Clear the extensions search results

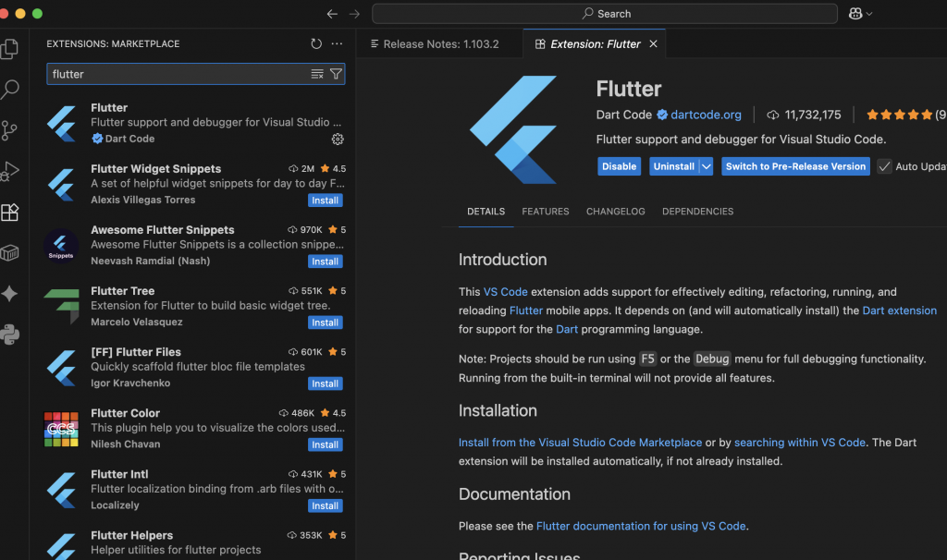pyautogui.click(x=317, y=74)
